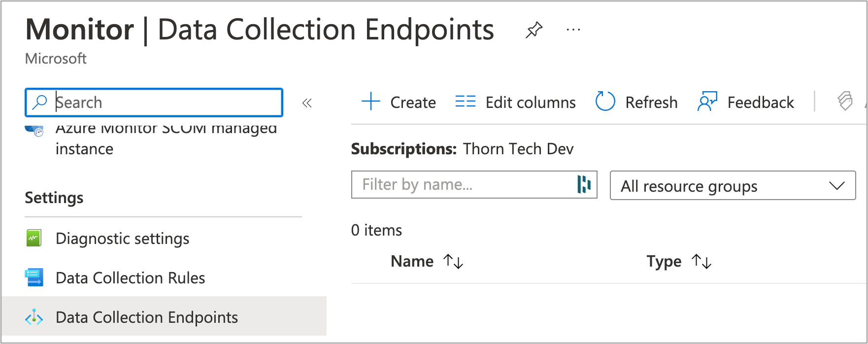Click the Microsoft subtitle text
This screenshot has height=344, width=868.
point(56,59)
